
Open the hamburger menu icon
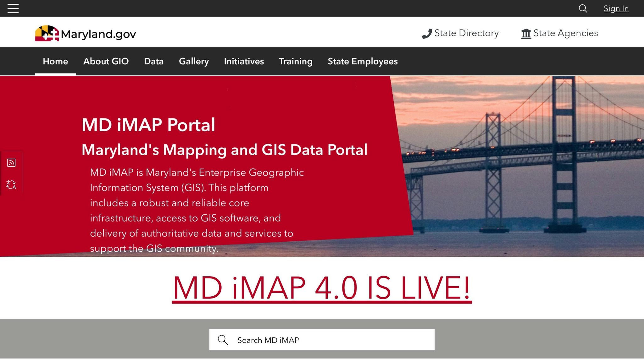point(13,8)
